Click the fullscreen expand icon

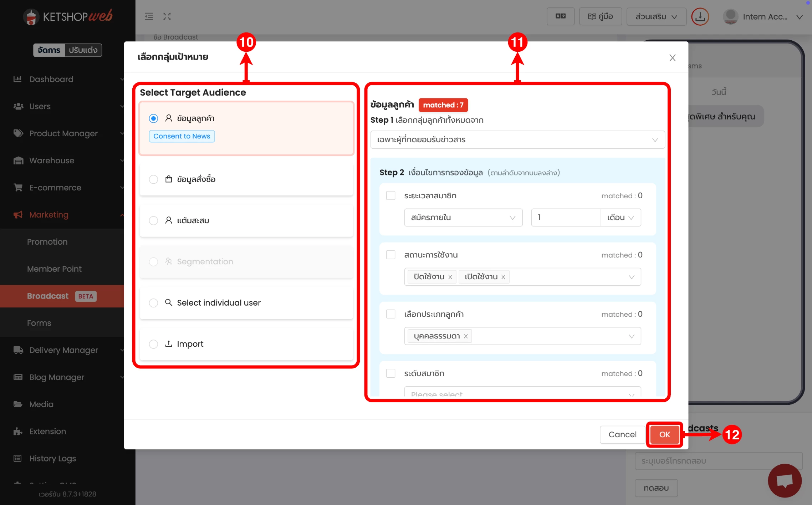coord(167,16)
